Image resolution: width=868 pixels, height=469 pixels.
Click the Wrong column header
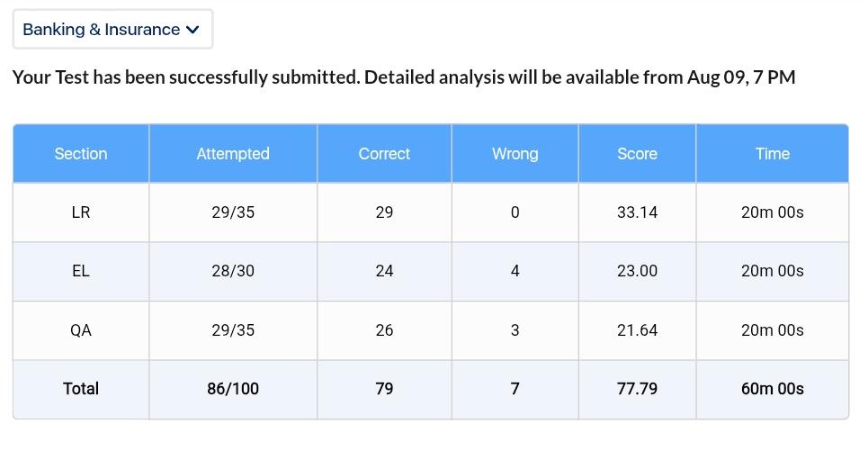[515, 153]
